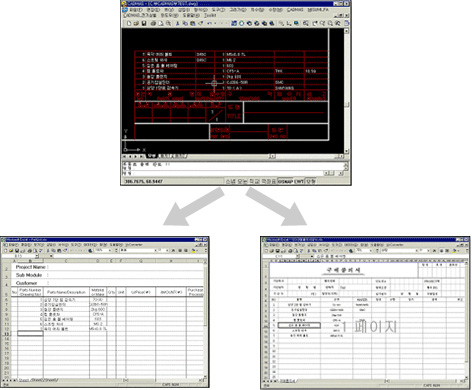Toggle the LWT button in CAD status bar
The image size is (472, 390).
click(299, 181)
